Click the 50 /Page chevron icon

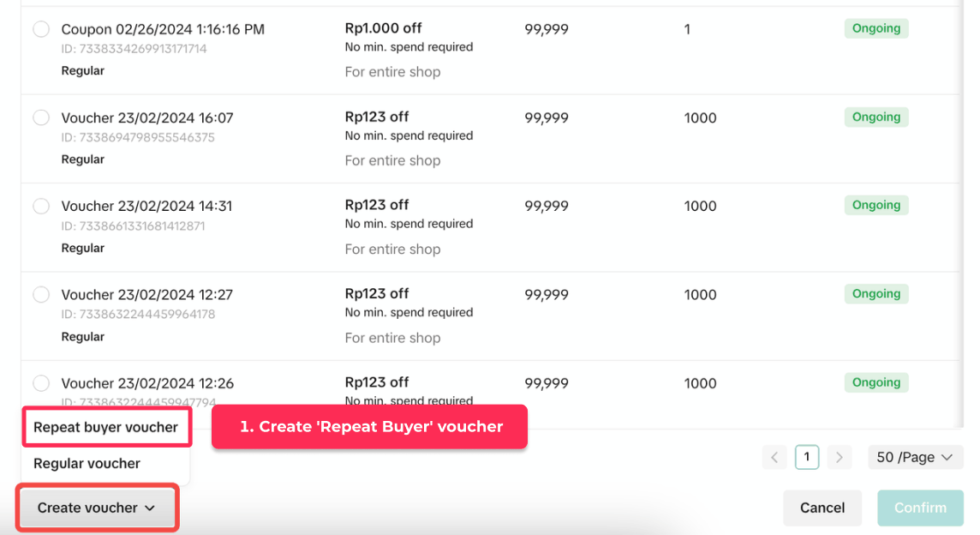(947, 457)
